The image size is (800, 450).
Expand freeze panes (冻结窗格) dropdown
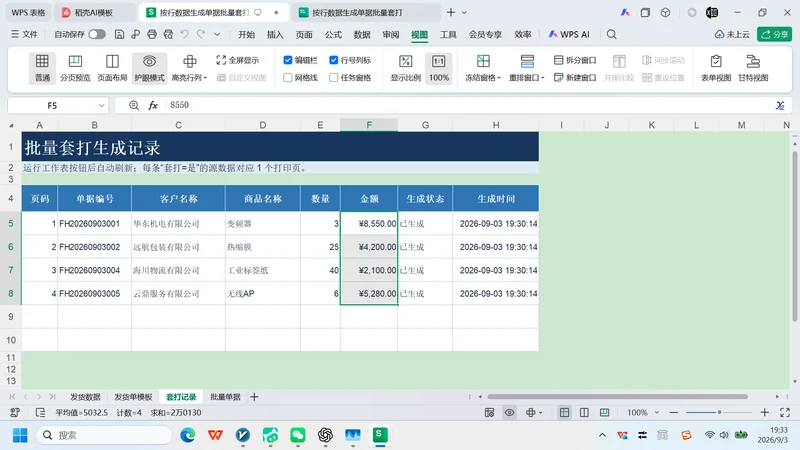point(499,78)
